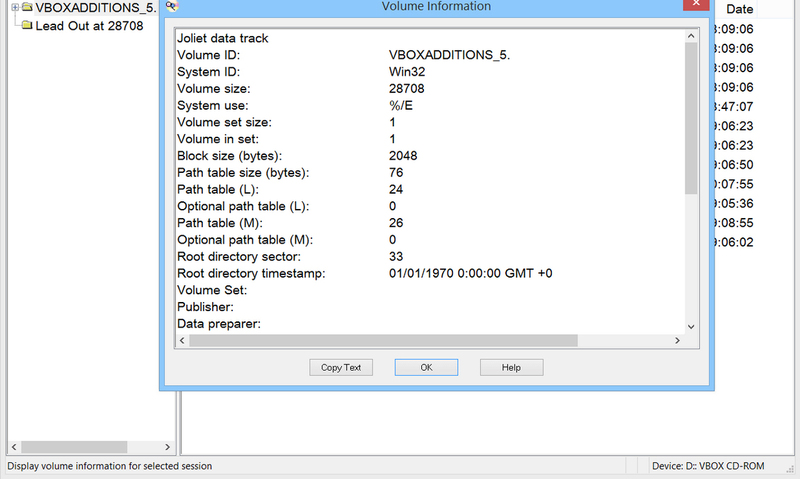Click the root directory timestamp 01/01/1970 value

pyautogui.click(x=470, y=273)
